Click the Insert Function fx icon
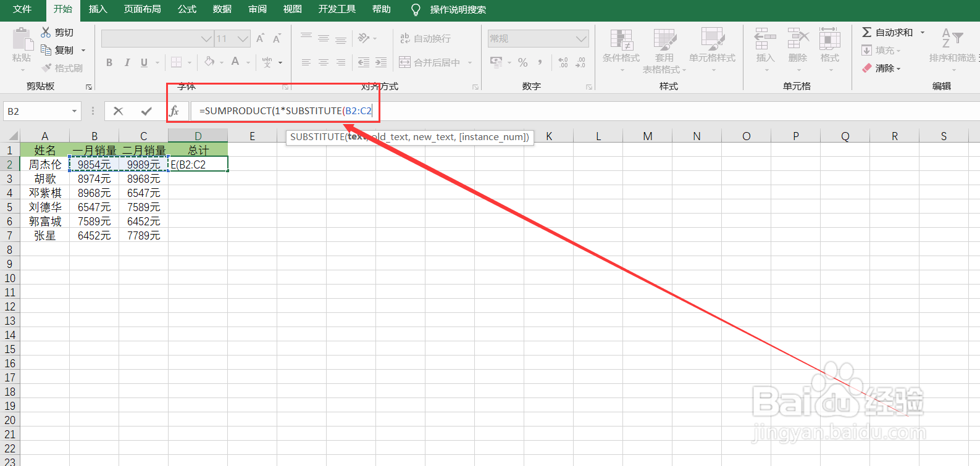The width and height of the screenshot is (980, 466). (175, 111)
